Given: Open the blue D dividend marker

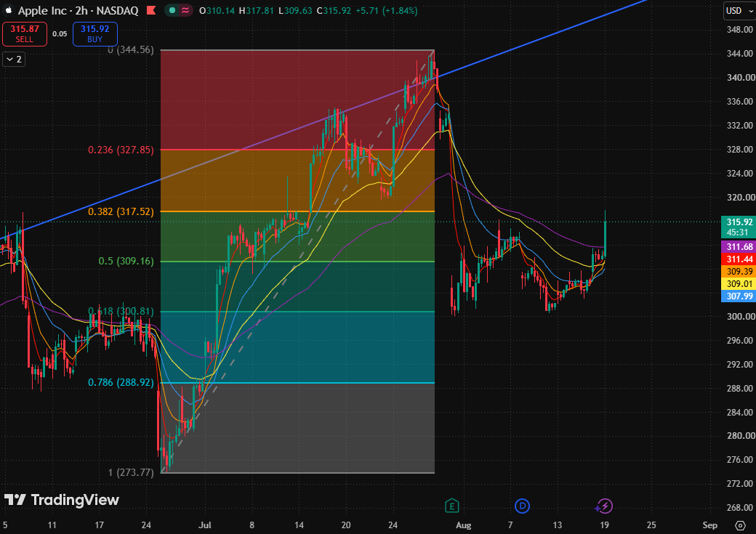Looking at the screenshot, I should click(522, 506).
